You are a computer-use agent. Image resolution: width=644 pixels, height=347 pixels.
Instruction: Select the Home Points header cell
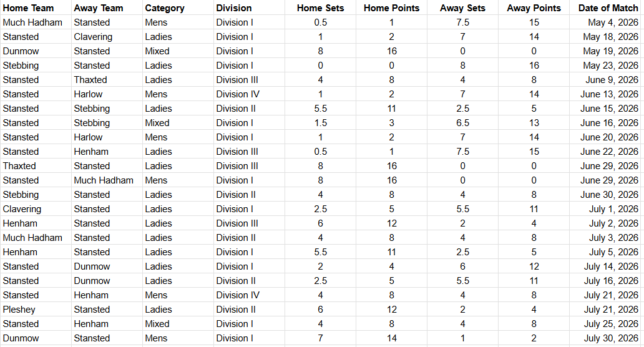click(391, 8)
